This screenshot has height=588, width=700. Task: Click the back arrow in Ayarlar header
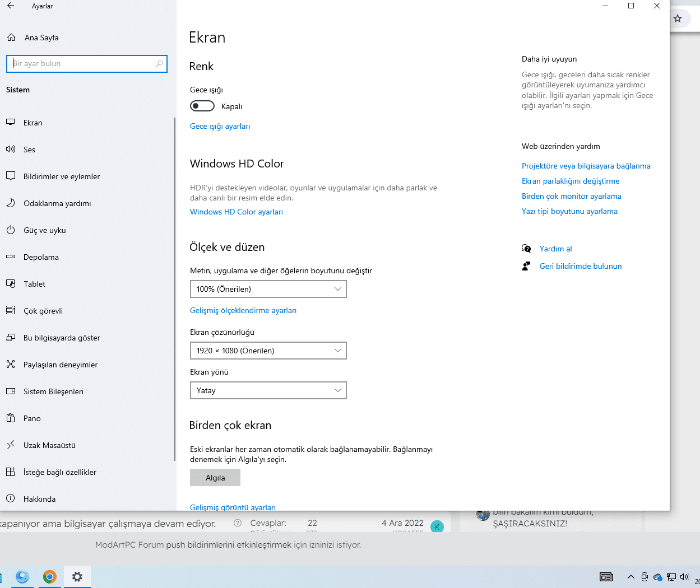click(11, 6)
